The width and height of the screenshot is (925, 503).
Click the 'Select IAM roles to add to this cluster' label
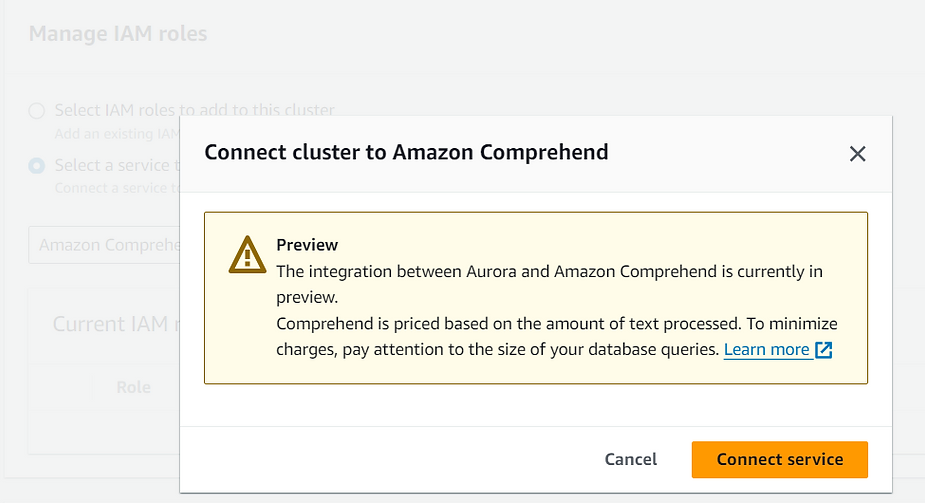[195, 110]
